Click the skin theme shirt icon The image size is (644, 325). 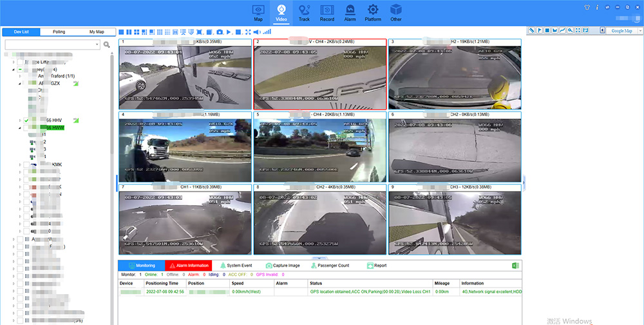click(x=586, y=7)
